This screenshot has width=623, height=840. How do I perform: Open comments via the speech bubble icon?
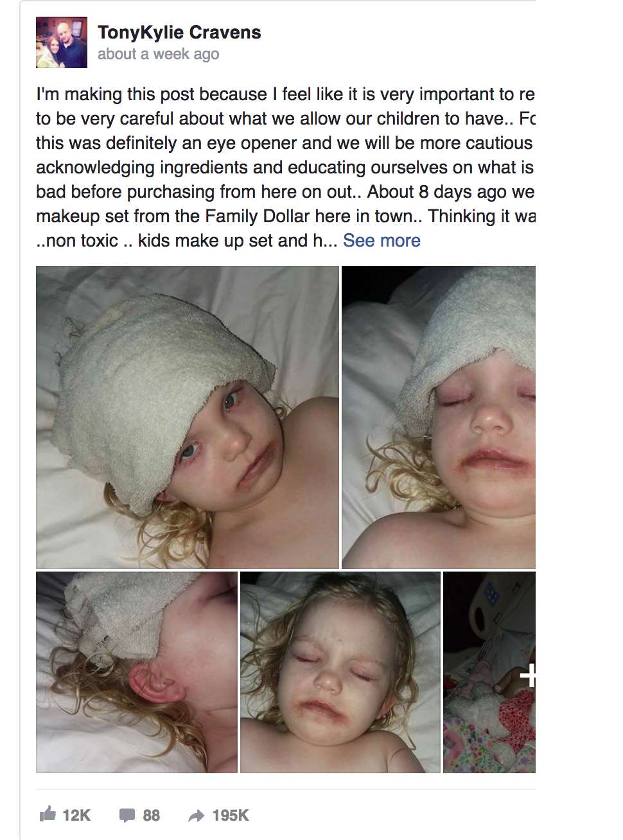(127, 816)
